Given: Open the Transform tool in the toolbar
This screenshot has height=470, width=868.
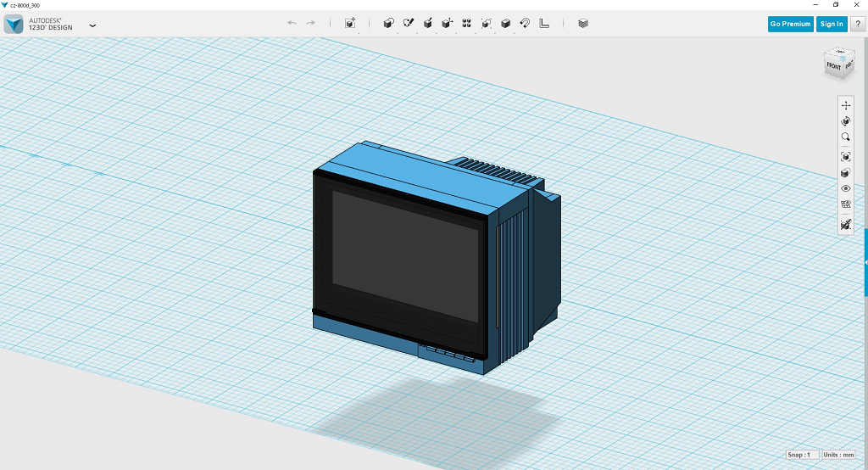Looking at the screenshot, I should click(350, 23).
